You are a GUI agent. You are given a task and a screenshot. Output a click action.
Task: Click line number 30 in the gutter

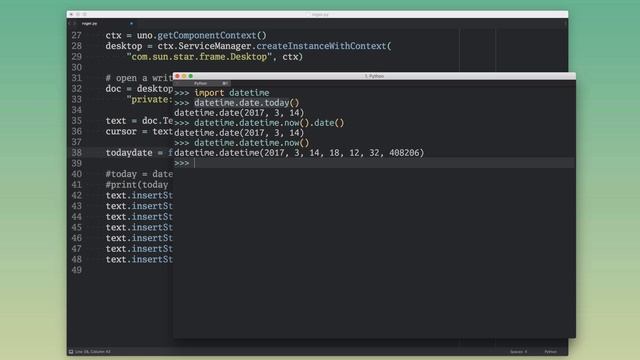pos(77,67)
